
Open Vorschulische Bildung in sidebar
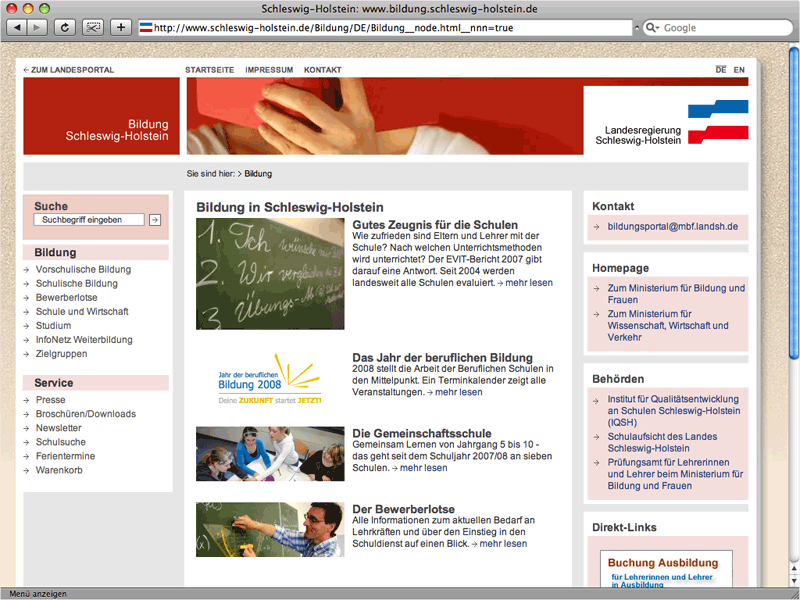83,270
